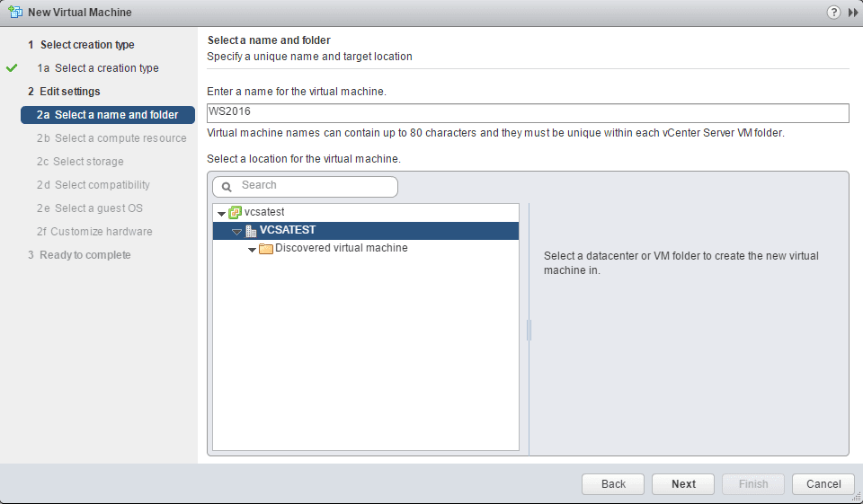Image resolution: width=863 pixels, height=504 pixels.
Task: Click the double-arrow expand dialog icon
Action: 853,13
